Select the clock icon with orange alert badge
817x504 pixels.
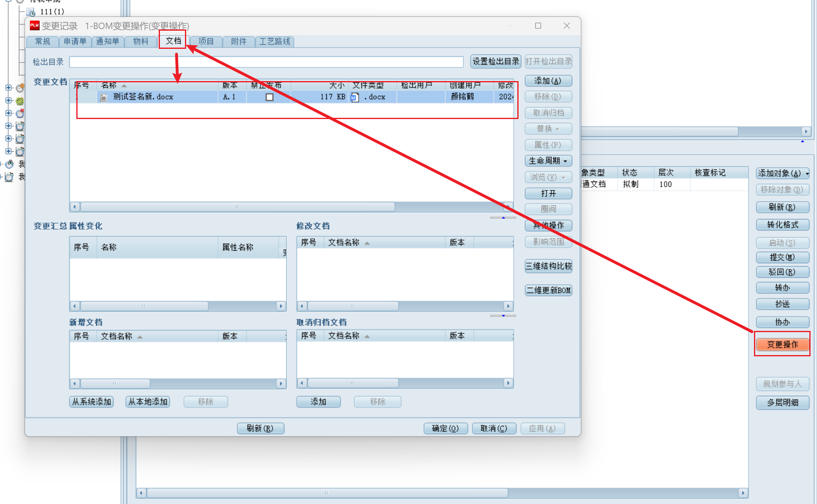[20, 88]
